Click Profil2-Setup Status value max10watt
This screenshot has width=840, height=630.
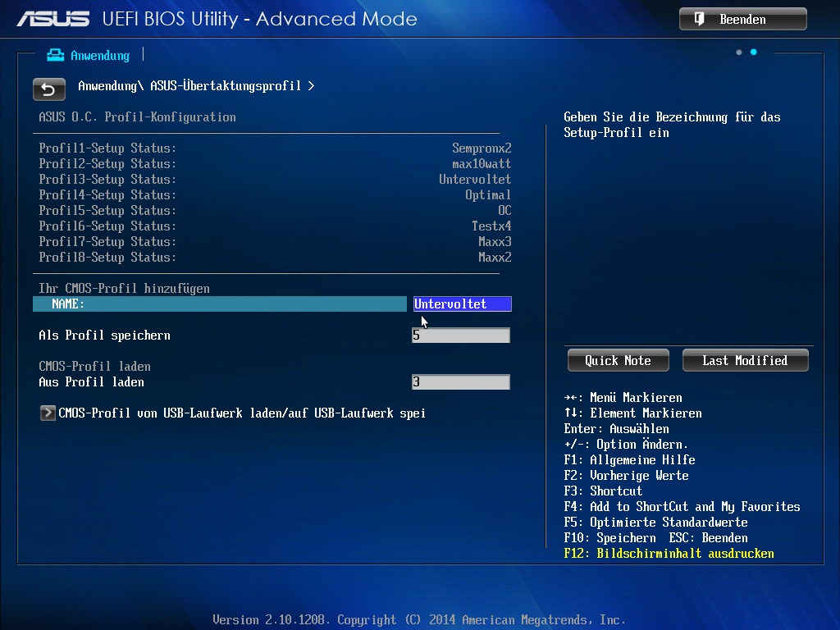pyautogui.click(x=482, y=163)
